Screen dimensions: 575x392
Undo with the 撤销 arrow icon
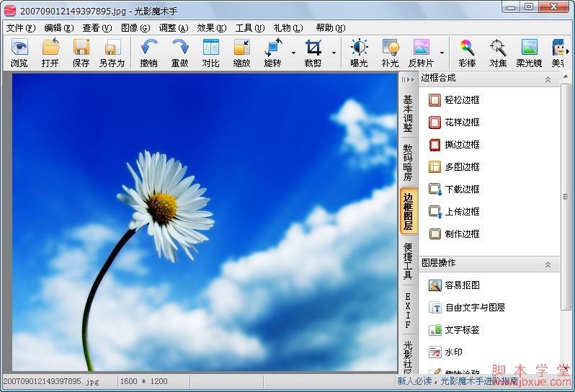(149, 48)
